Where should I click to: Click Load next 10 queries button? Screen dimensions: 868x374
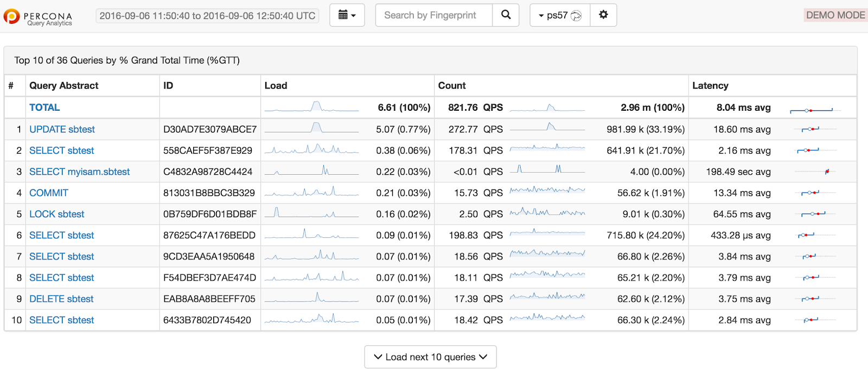click(430, 357)
